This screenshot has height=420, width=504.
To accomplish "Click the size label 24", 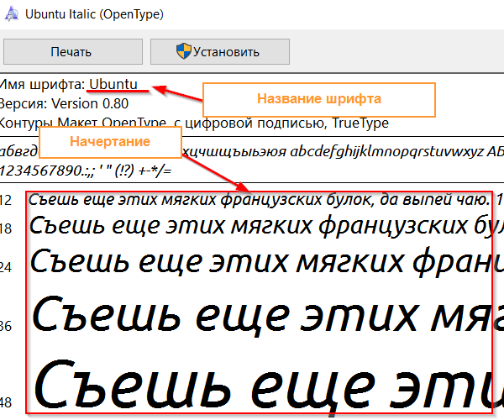I will [6, 267].
